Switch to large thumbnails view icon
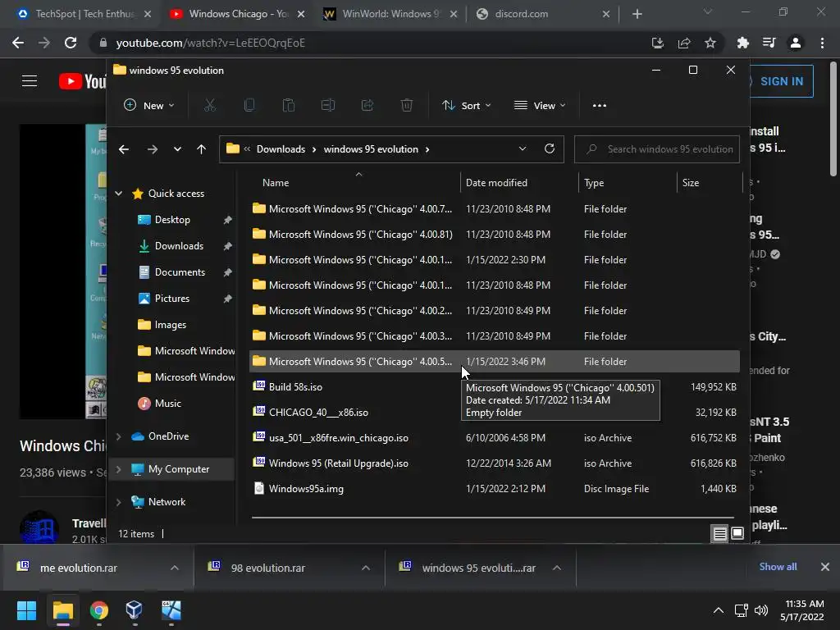Image resolution: width=840 pixels, height=630 pixels. coord(737,533)
